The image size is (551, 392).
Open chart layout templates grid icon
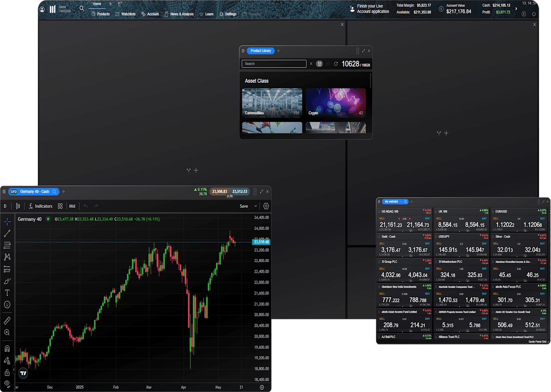coord(60,206)
